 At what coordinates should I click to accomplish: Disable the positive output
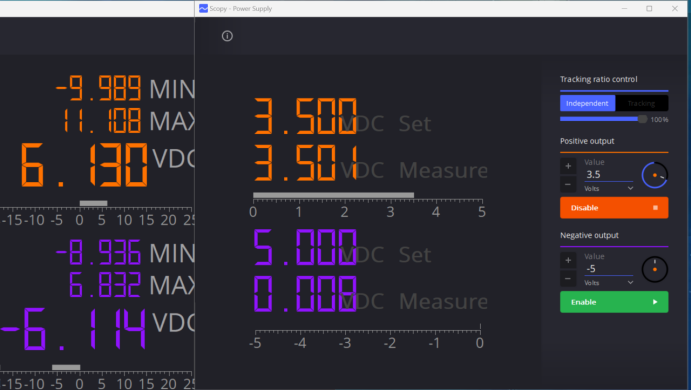[x=614, y=208]
